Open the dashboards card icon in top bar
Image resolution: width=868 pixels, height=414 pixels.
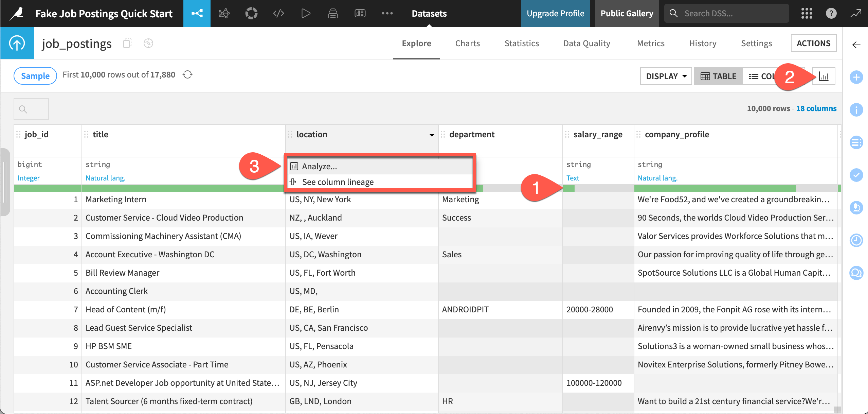(x=360, y=14)
